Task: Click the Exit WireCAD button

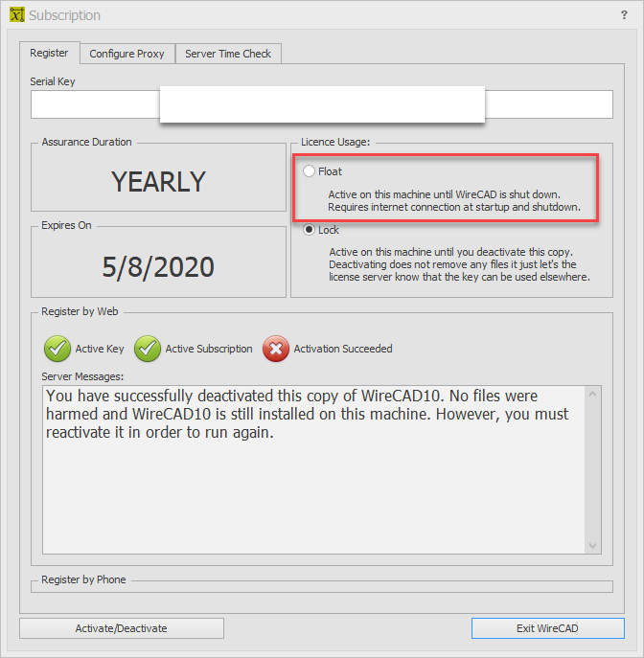Action: tap(547, 628)
